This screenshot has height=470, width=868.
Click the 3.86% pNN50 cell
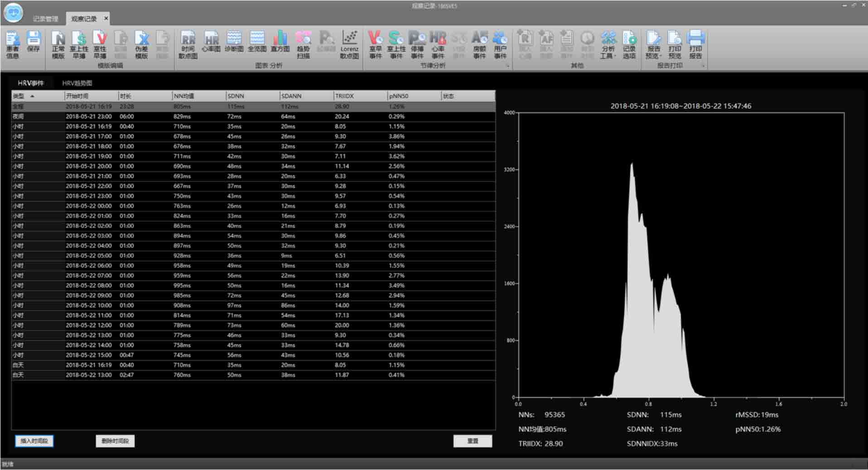tap(396, 136)
